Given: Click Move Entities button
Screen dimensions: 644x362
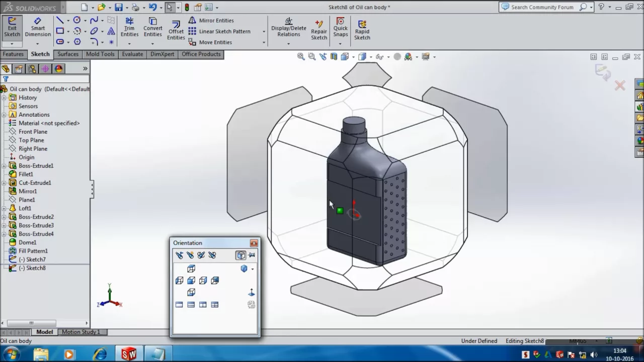Looking at the screenshot, I should click(x=210, y=42).
